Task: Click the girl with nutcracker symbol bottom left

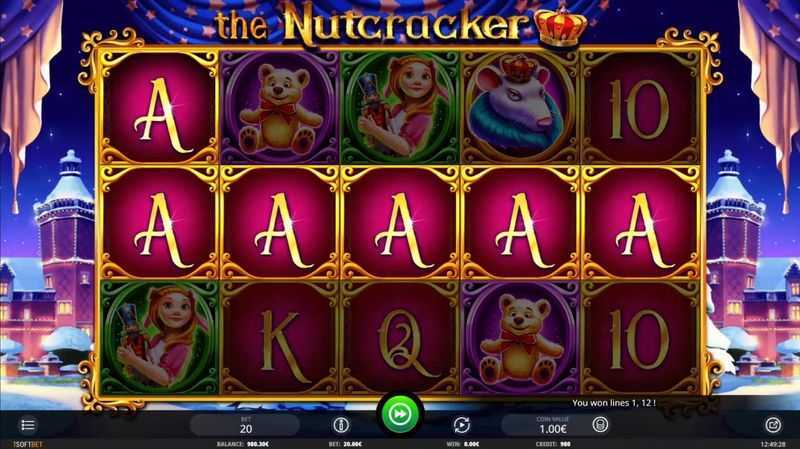Action: click(159, 338)
